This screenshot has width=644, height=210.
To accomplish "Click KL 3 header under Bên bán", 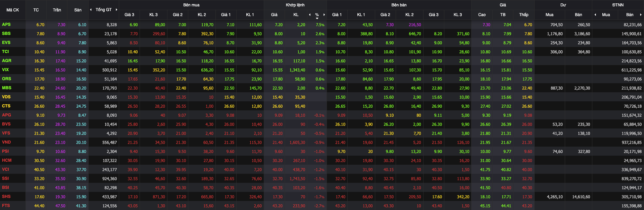I will click(x=458, y=15).
